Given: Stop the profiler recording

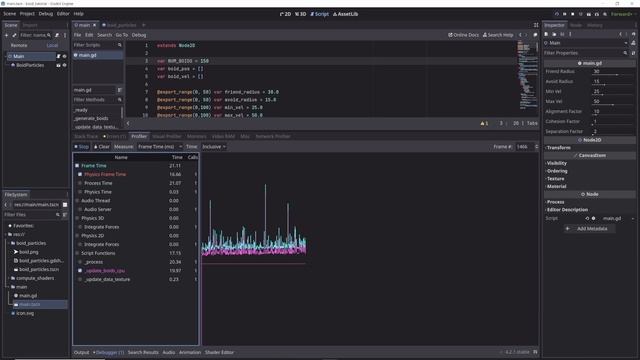Looking at the screenshot, I should [x=82, y=147].
